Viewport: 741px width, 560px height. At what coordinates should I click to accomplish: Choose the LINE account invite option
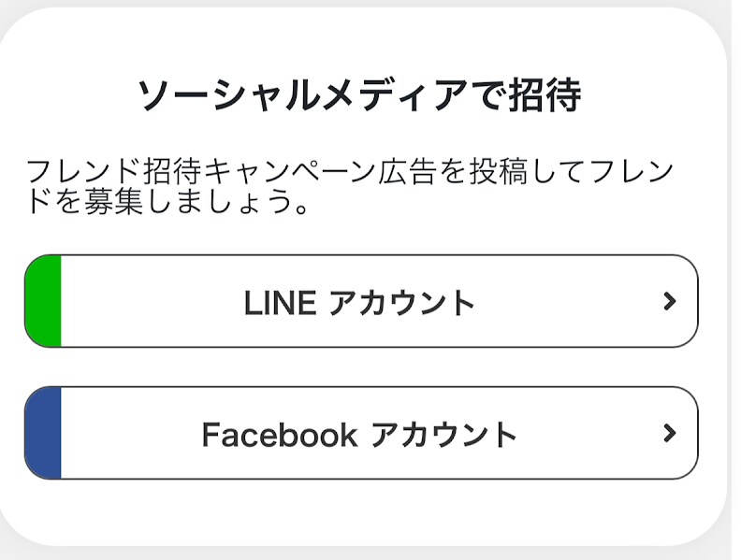tap(360, 302)
